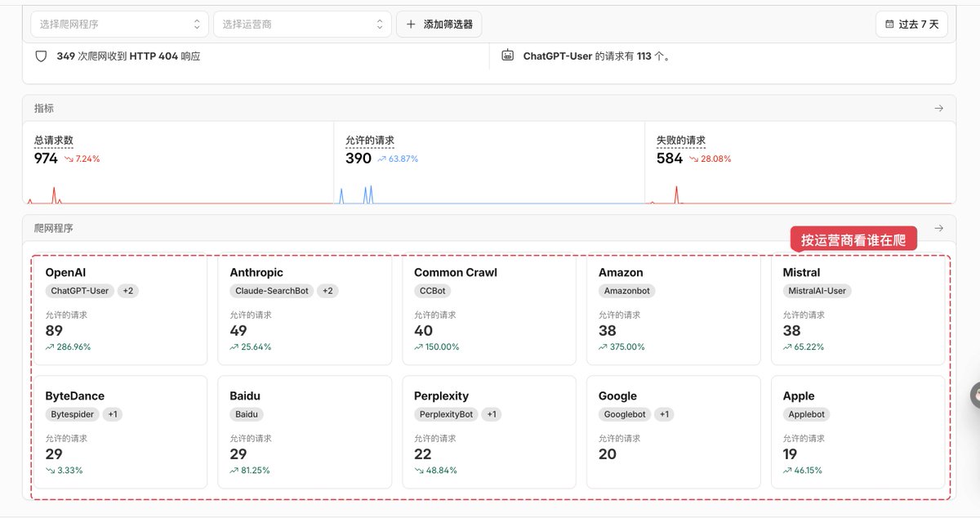Click the shield icon beside HTTP 404 text
980x518 pixels.
(x=41, y=56)
